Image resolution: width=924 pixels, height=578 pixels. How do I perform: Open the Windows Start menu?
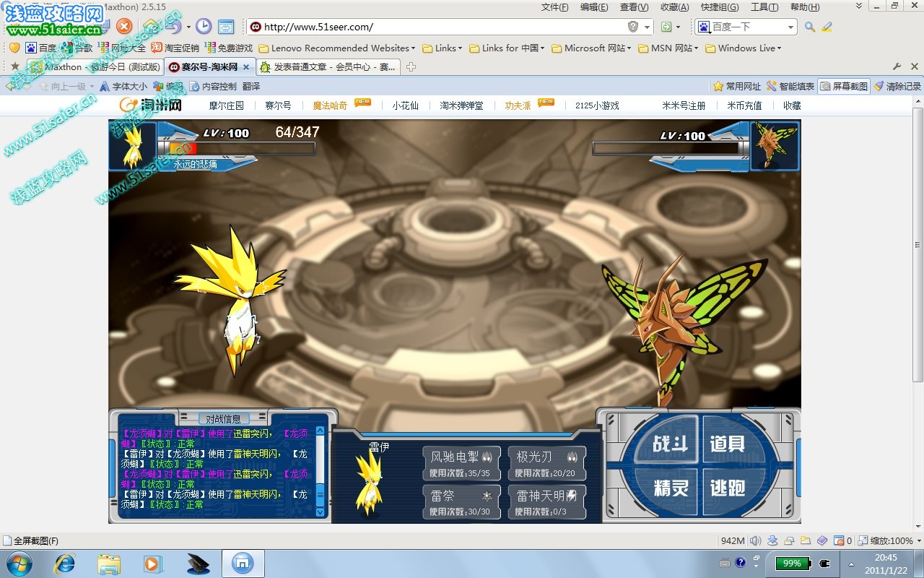[x=19, y=563]
